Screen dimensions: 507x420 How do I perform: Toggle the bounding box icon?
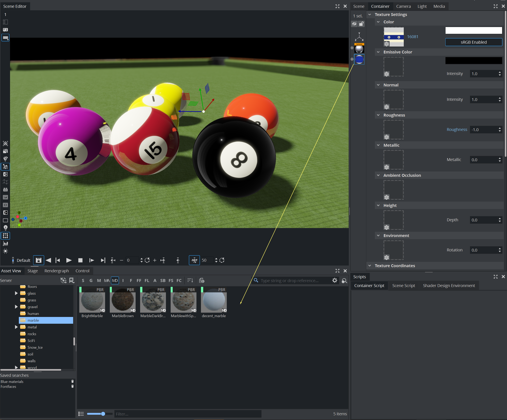coord(5,236)
